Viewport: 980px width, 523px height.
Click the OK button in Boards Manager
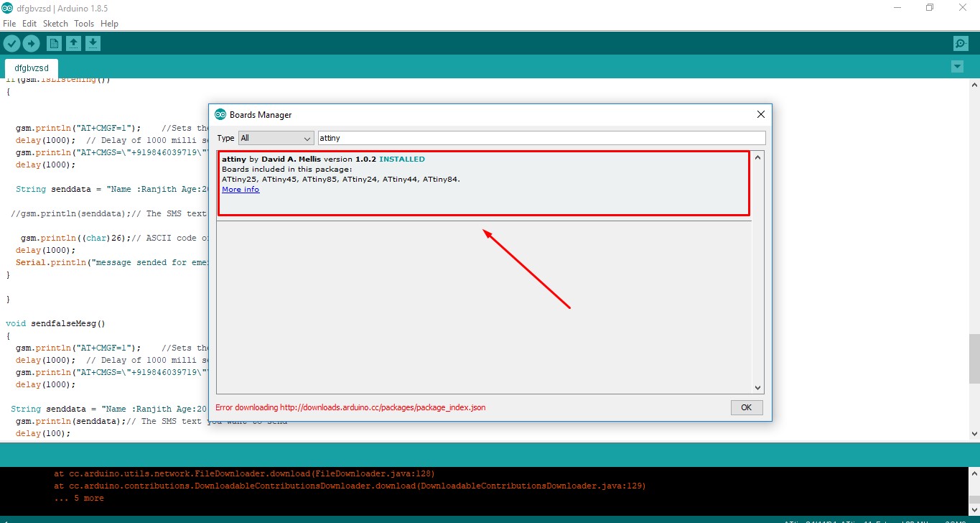point(747,407)
